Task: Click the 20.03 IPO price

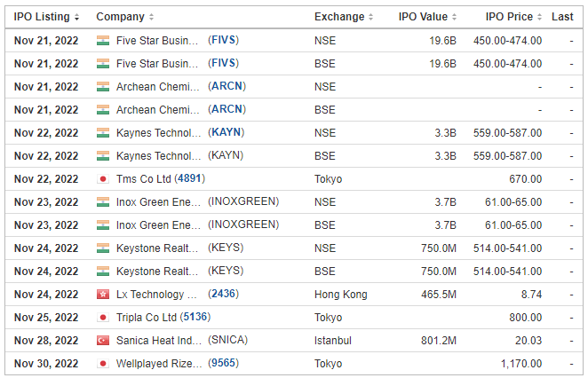Action: [x=528, y=341]
